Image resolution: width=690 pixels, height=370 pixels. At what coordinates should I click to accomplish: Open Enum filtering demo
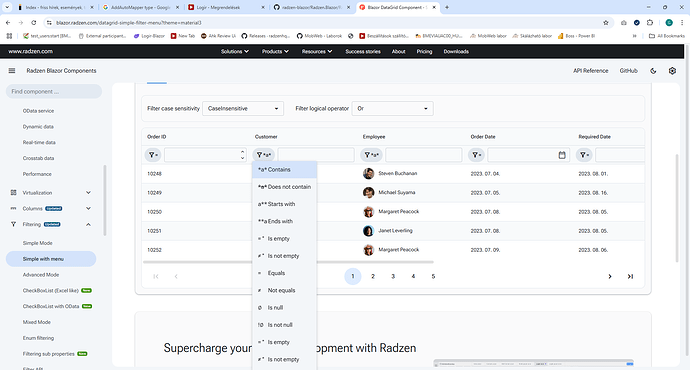click(38, 338)
